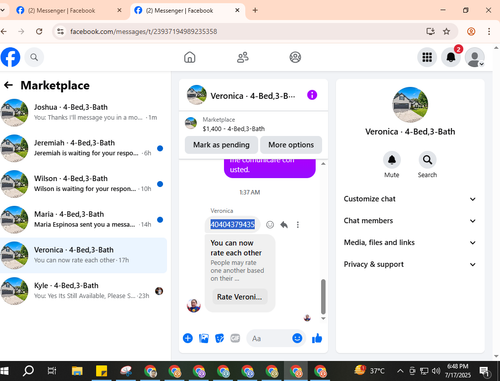
Task: Open the account profile avatar menu
Action: pyautogui.click(x=475, y=57)
